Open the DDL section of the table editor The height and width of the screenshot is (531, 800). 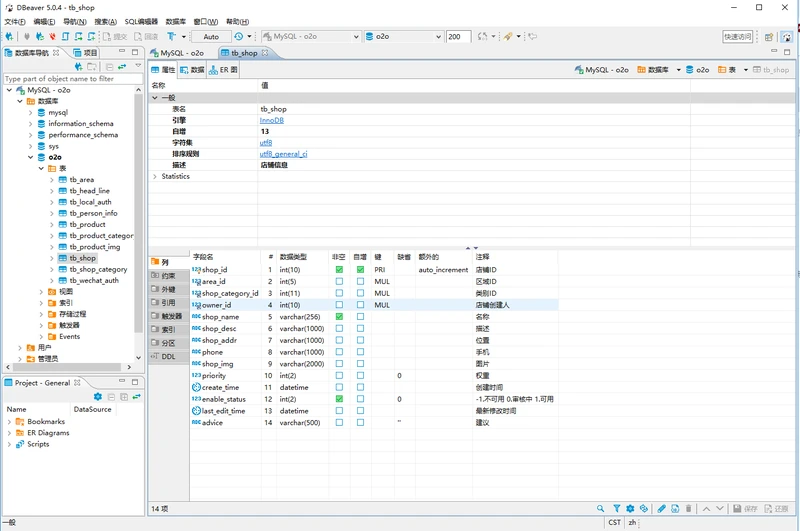pos(167,356)
